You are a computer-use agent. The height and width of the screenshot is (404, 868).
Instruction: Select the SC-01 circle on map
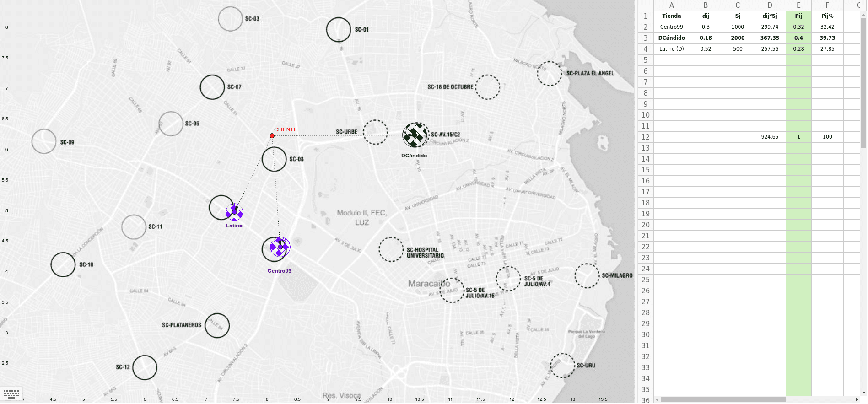[339, 30]
